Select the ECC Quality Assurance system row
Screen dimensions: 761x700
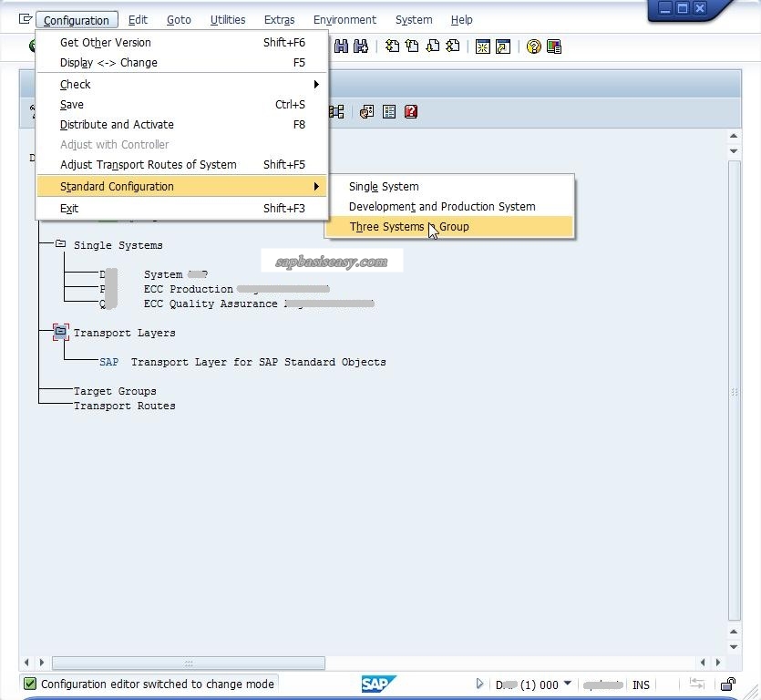237,304
